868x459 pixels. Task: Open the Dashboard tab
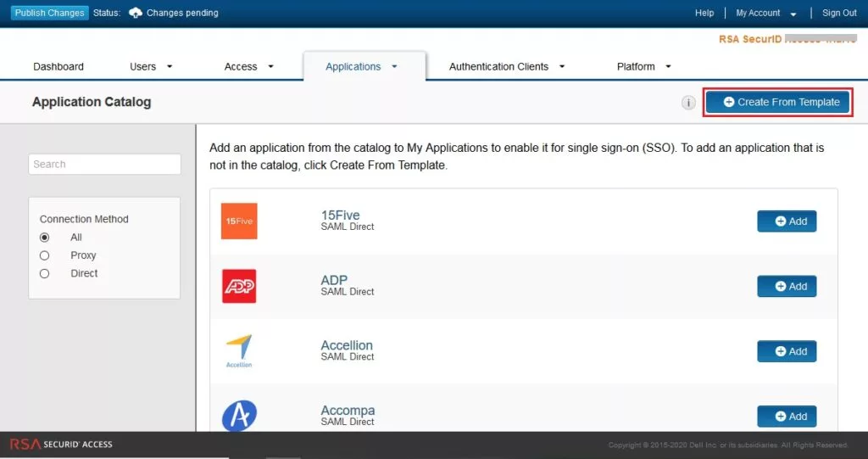(58, 66)
